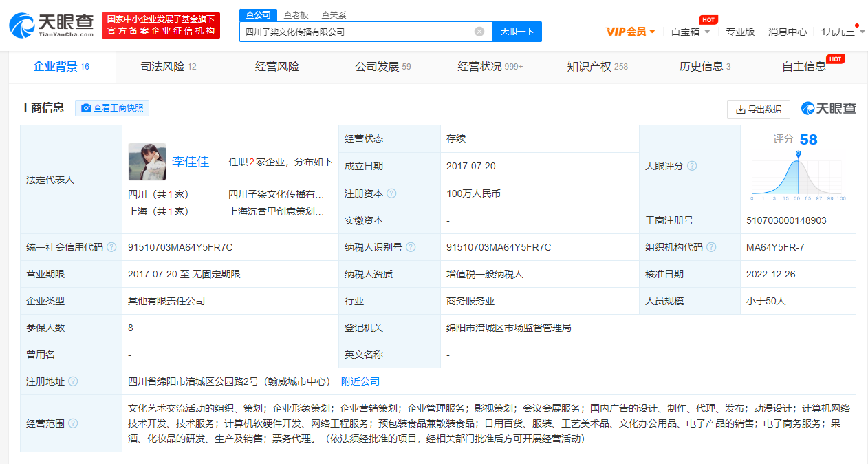Image resolution: width=868 pixels, height=464 pixels.
Task: Click the camera icon in 查看工商快照 button
Action: tap(86, 108)
